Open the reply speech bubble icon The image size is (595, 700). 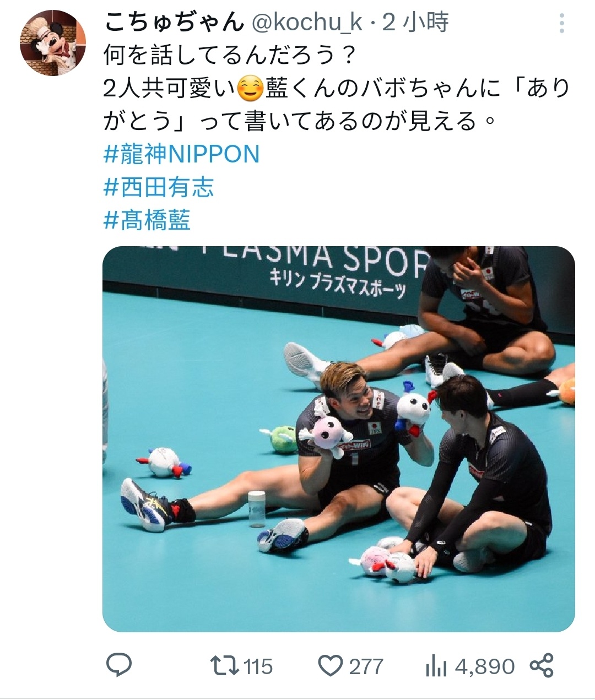[118, 665]
